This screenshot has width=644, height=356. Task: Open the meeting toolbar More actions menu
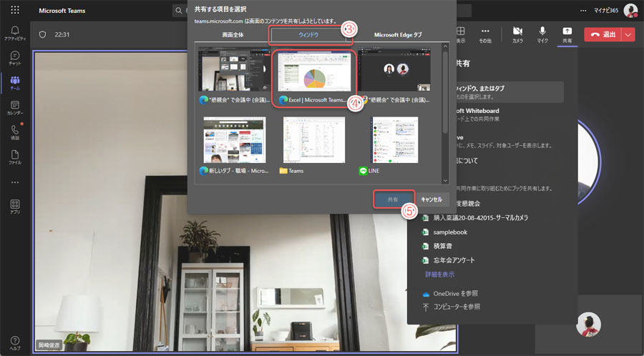(x=485, y=35)
